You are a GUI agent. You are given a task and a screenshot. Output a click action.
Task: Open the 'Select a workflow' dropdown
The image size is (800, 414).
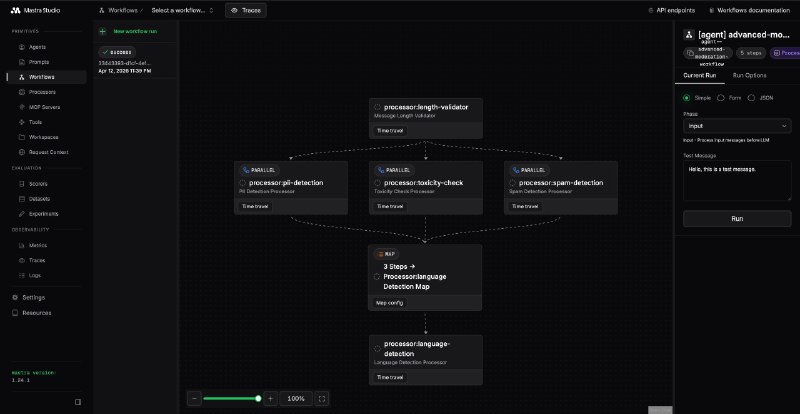[182, 10]
